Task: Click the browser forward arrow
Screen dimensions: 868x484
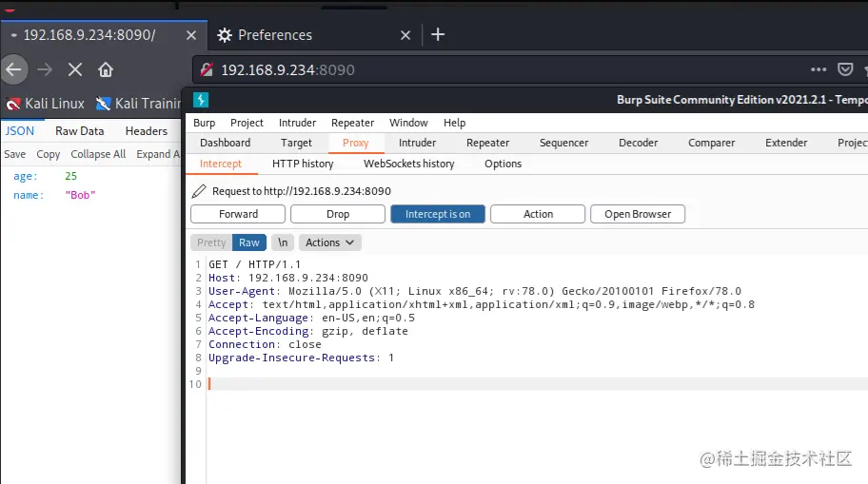Action: click(x=45, y=69)
